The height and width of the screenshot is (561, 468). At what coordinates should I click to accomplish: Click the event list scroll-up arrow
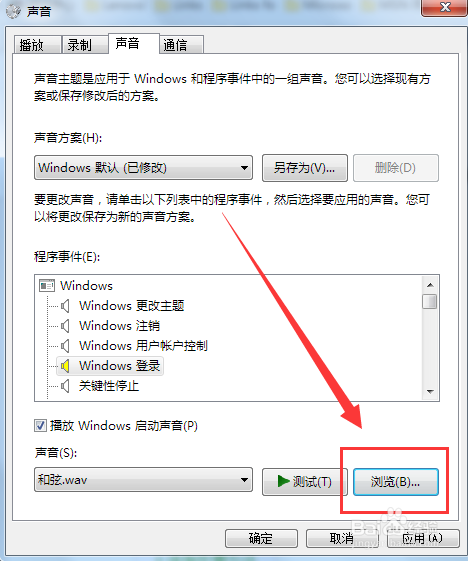pos(430,285)
